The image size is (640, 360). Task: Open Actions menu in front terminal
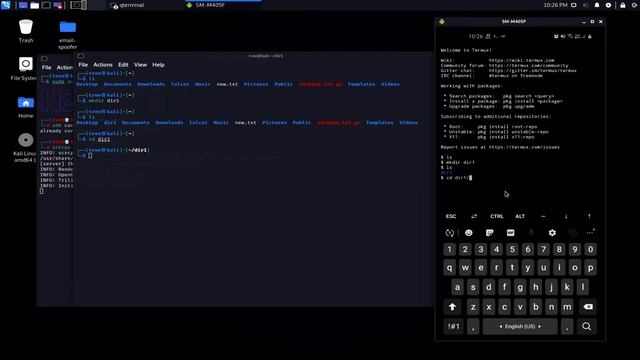[102, 64]
